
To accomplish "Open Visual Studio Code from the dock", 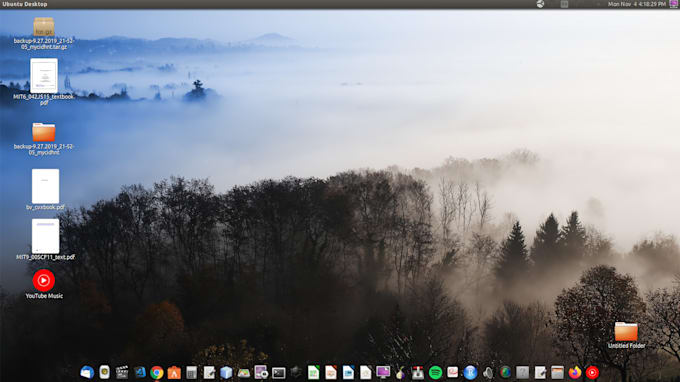I will coord(140,372).
